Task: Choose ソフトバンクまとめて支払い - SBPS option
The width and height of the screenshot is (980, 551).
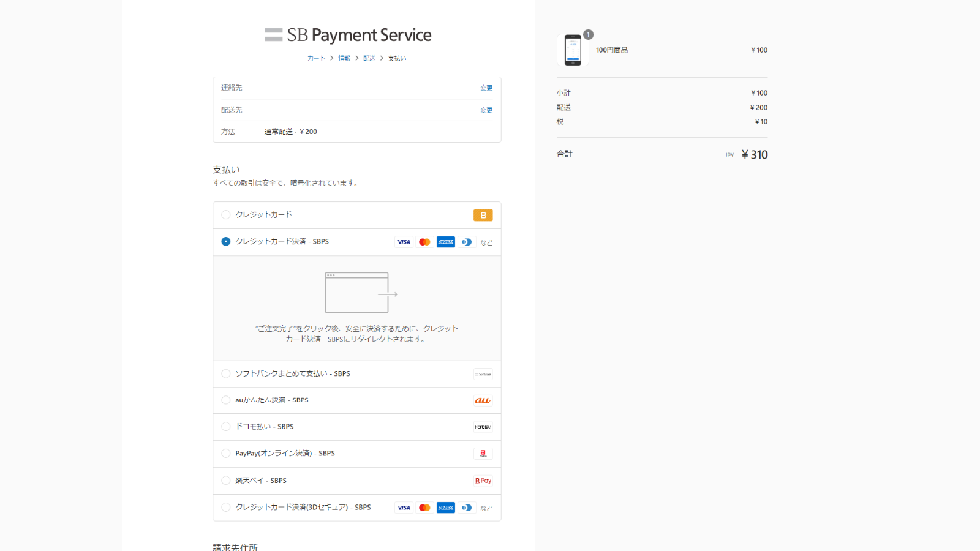Action: [226, 373]
